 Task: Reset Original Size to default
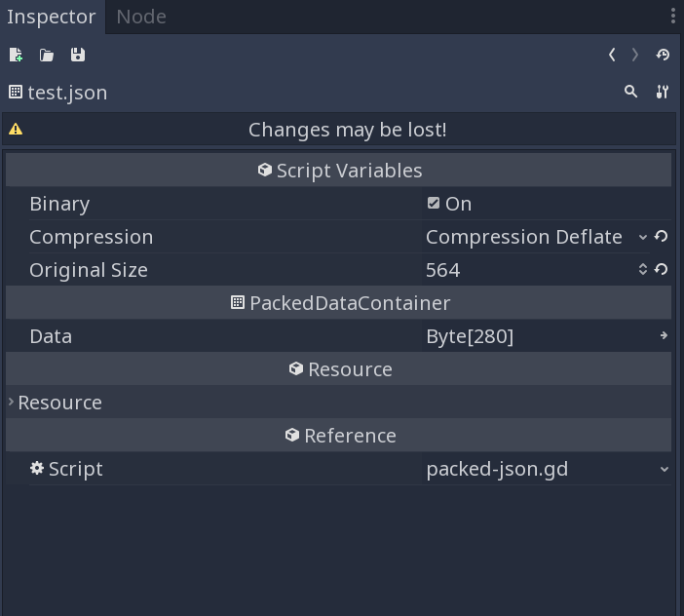[662, 270]
